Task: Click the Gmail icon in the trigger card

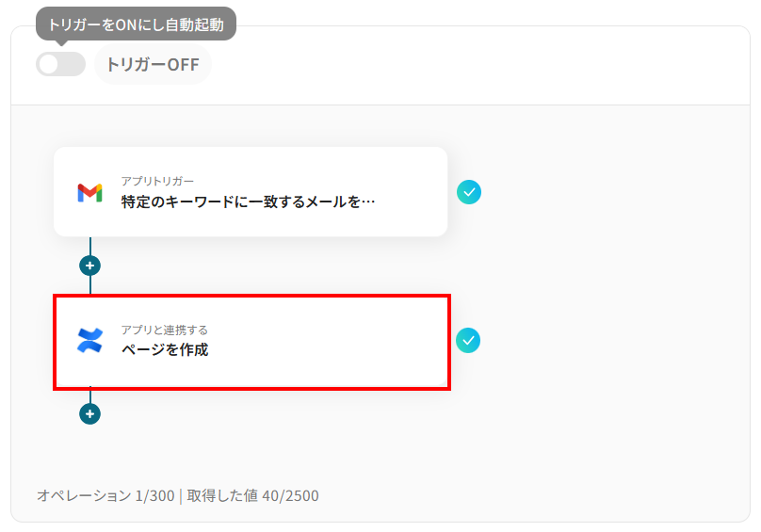Action: (89, 192)
